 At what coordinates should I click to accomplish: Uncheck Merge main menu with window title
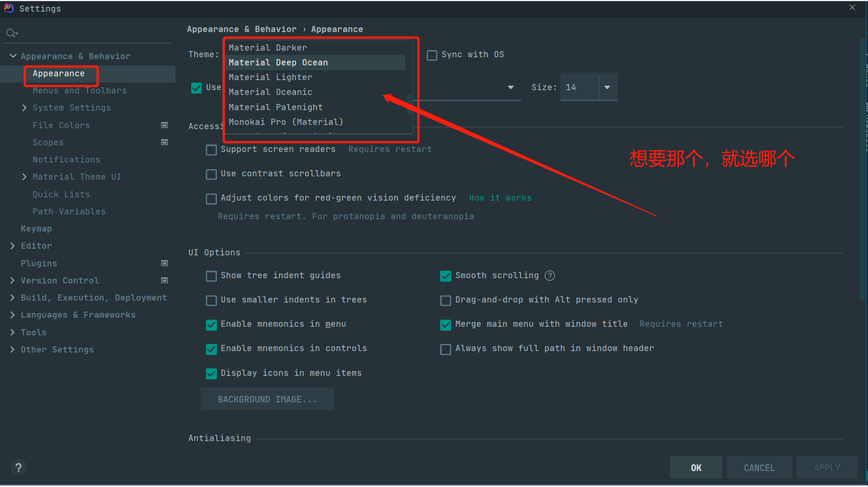click(x=445, y=325)
